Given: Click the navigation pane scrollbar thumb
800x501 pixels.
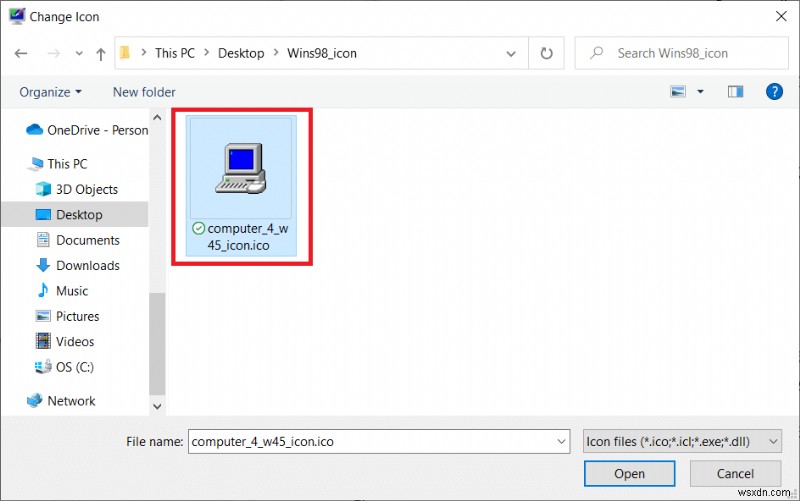Looking at the screenshot, I should coord(157,343).
